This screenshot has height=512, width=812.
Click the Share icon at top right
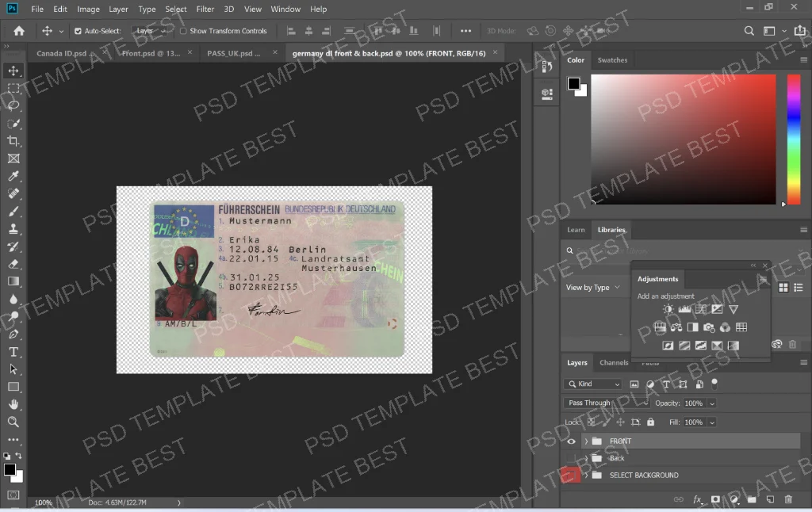click(x=800, y=31)
